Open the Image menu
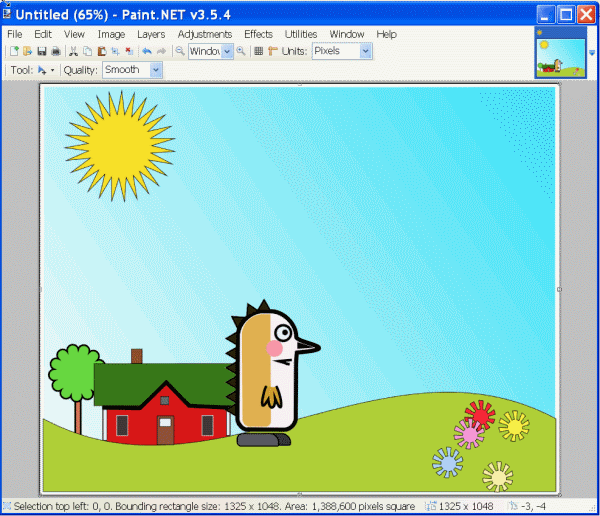600x516 pixels. [111, 34]
